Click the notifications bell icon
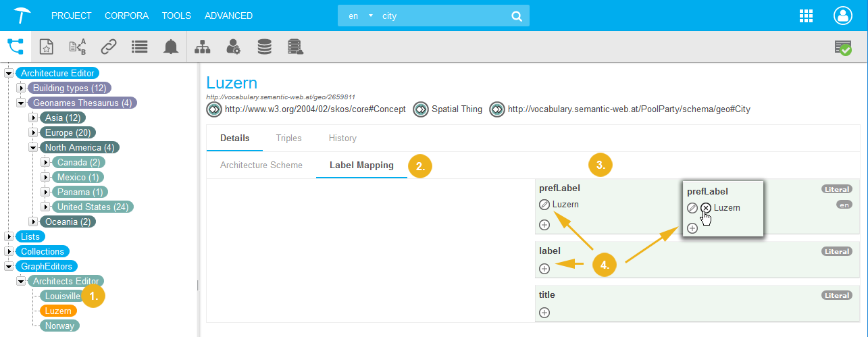This screenshot has height=337, width=868. point(171,47)
